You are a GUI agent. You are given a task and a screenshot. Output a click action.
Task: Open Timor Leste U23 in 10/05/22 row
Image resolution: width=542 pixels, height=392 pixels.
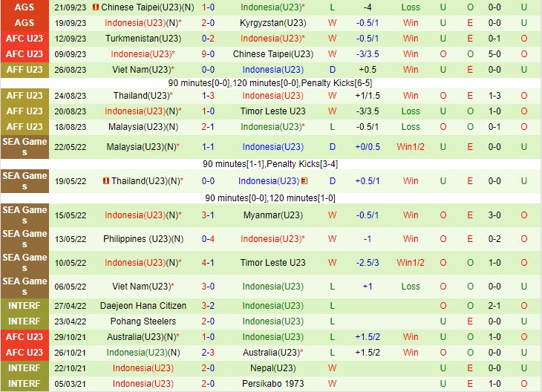point(273,263)
